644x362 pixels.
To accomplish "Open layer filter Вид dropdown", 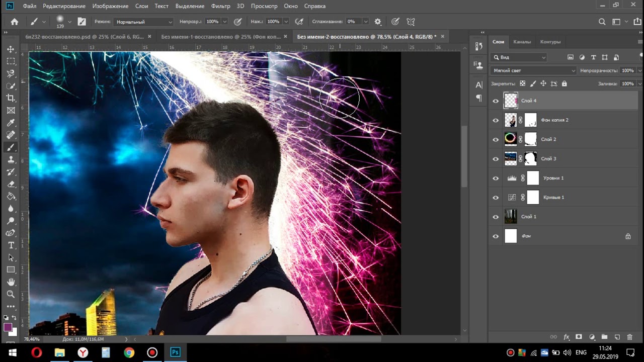I will [519, 57].
